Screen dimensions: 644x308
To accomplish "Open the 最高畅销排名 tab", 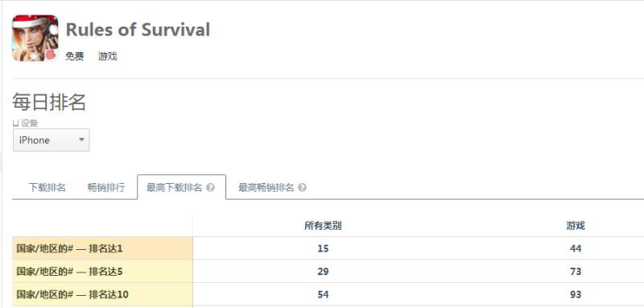I will coord(272,188).
